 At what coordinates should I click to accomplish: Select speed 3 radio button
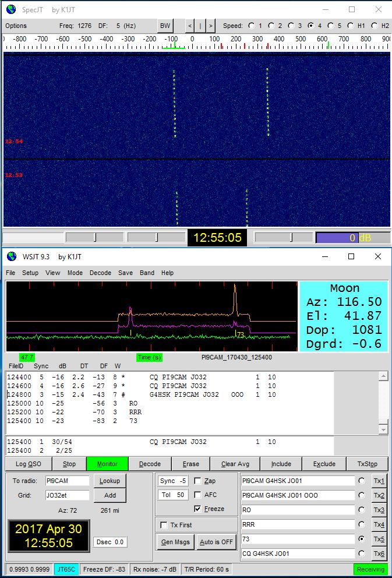(292, 26)
